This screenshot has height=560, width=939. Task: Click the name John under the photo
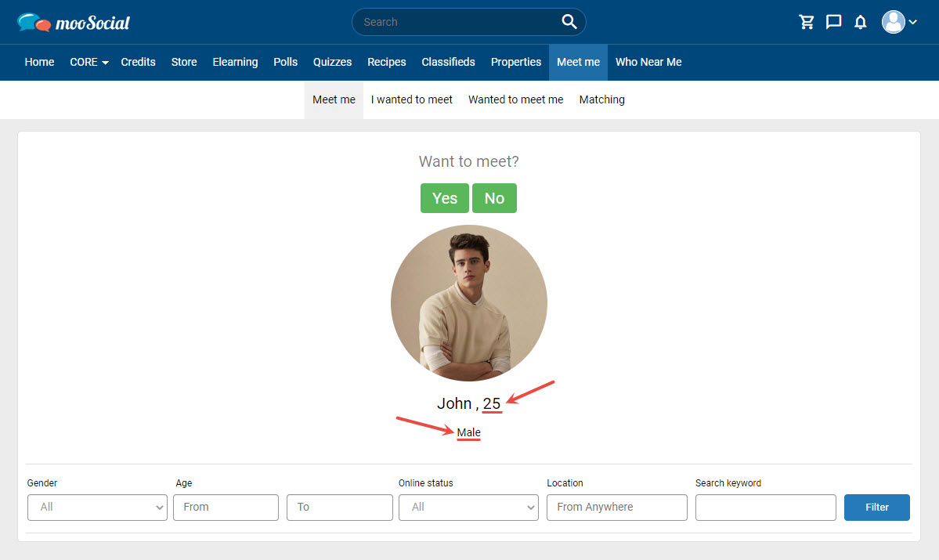[x=454, y=403]
